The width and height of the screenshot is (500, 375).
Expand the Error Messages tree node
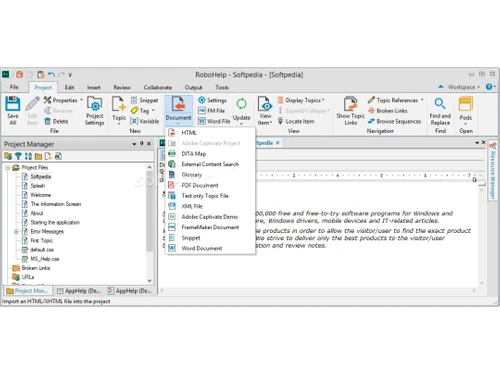pos(16,231)
